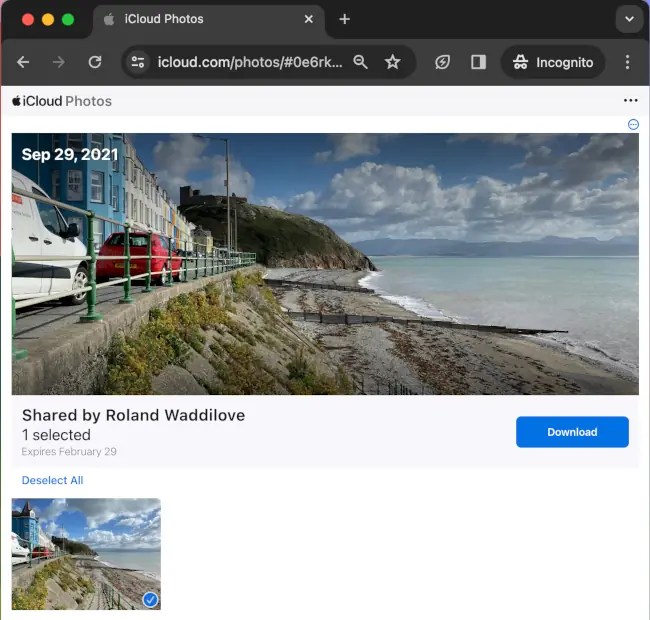Screen dimensions: 650x620
Task: Reload the iCloud Photos page
Action: point(95,62)
